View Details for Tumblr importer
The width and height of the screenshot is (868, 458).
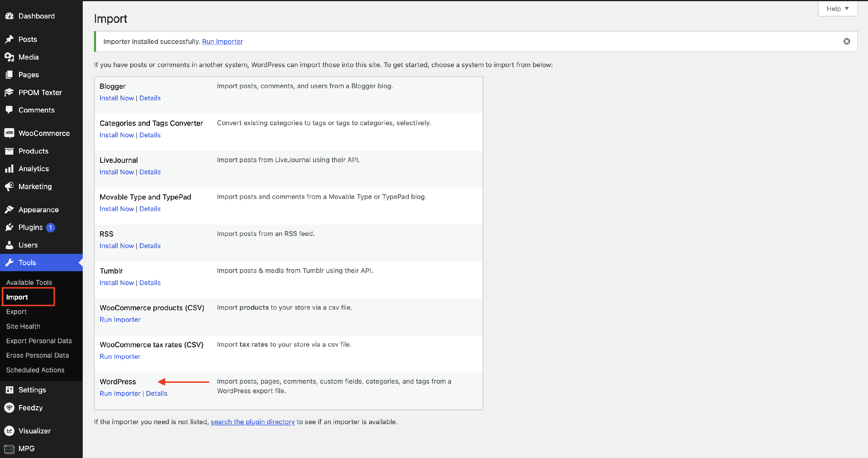[150, 282]
